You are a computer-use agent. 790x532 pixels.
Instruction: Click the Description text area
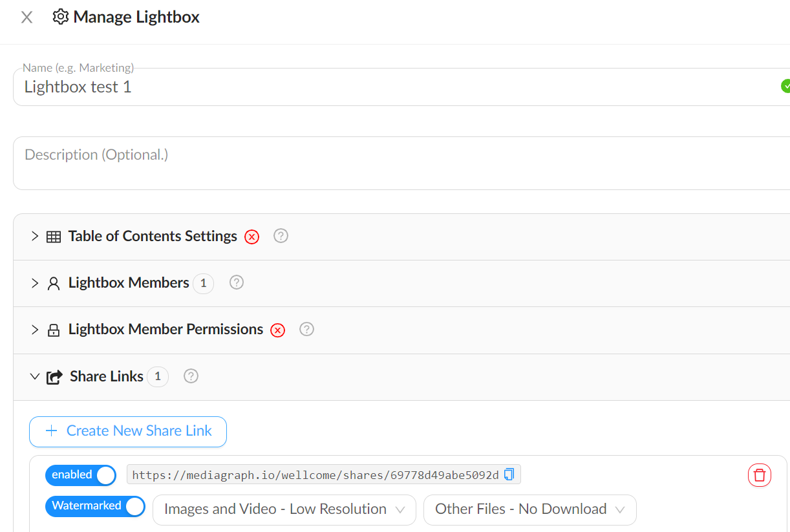(388, 162)
